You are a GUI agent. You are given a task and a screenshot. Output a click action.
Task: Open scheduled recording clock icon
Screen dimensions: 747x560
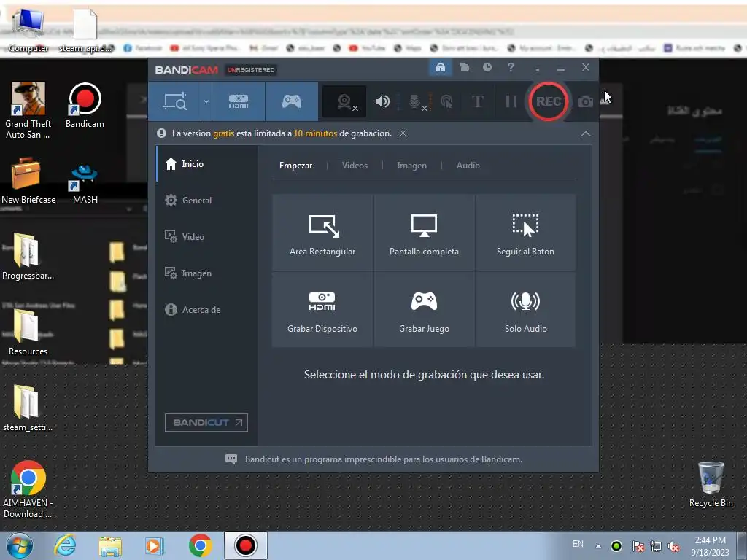[487, 68]
